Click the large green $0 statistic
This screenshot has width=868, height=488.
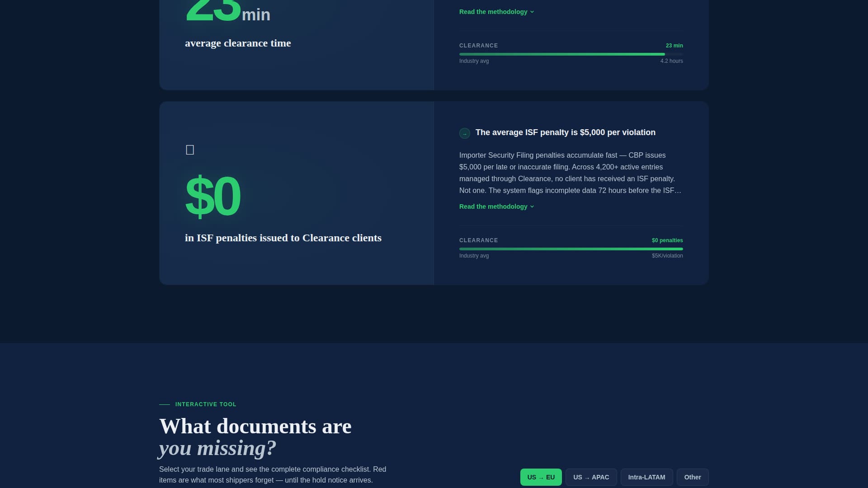(212, 196)
